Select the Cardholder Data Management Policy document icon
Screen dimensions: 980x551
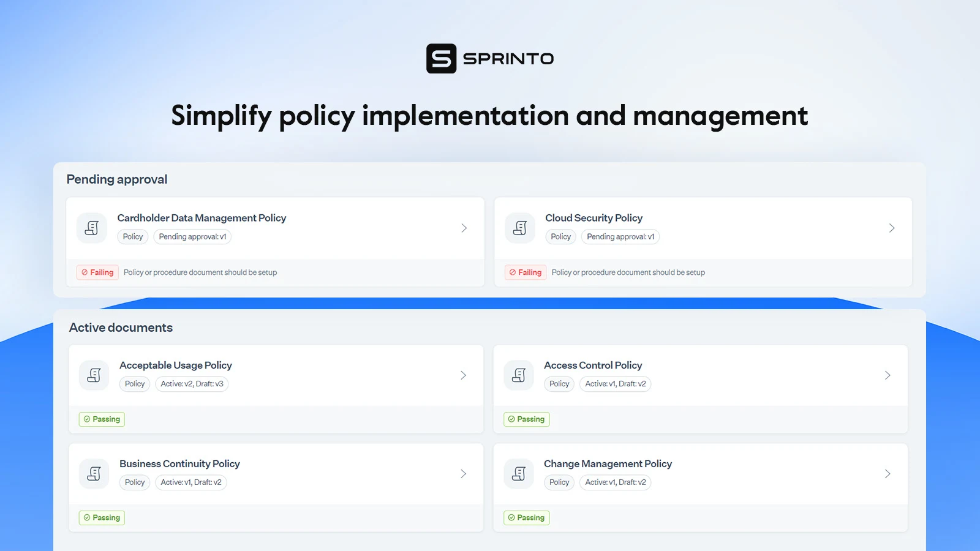click(91, 228)
